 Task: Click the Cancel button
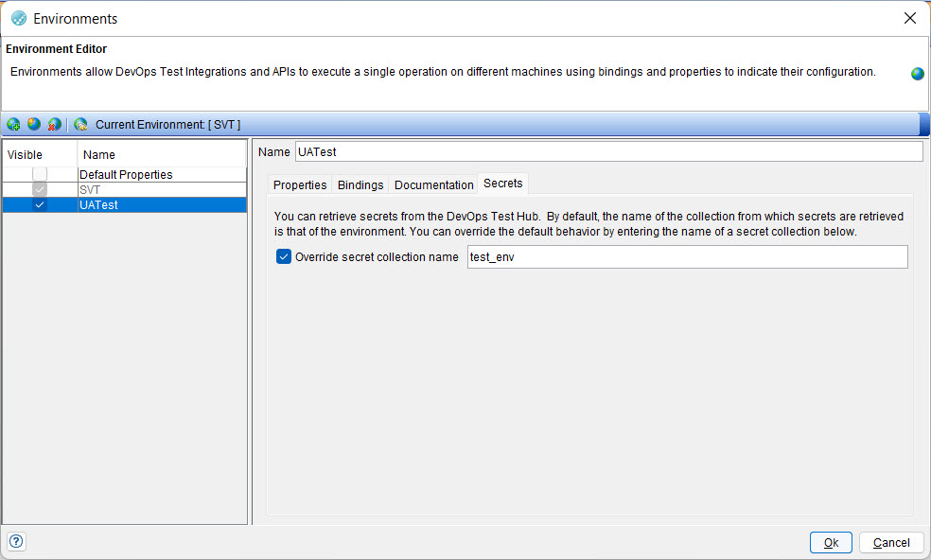[890, 542]
